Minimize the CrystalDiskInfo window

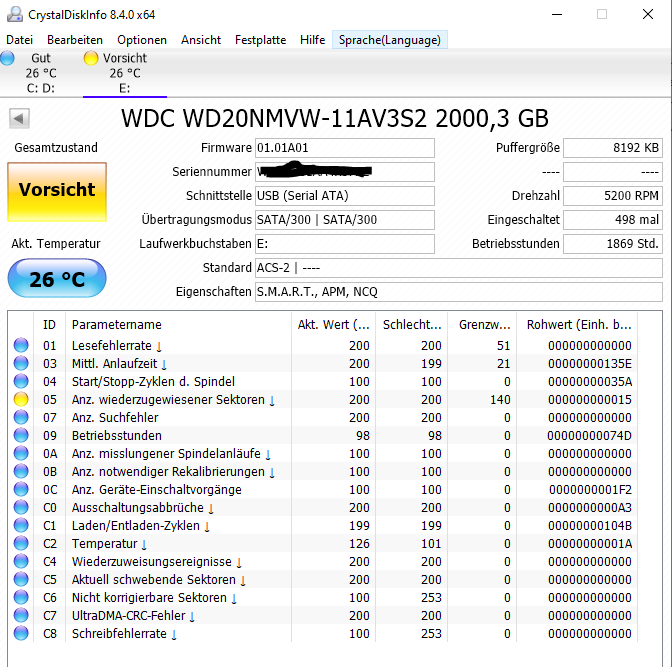click(557, 14)
